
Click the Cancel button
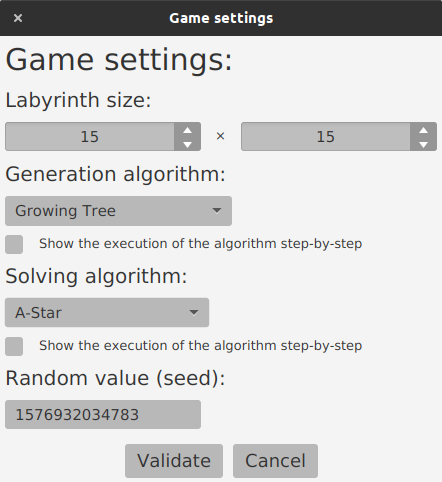click(275, 461)
